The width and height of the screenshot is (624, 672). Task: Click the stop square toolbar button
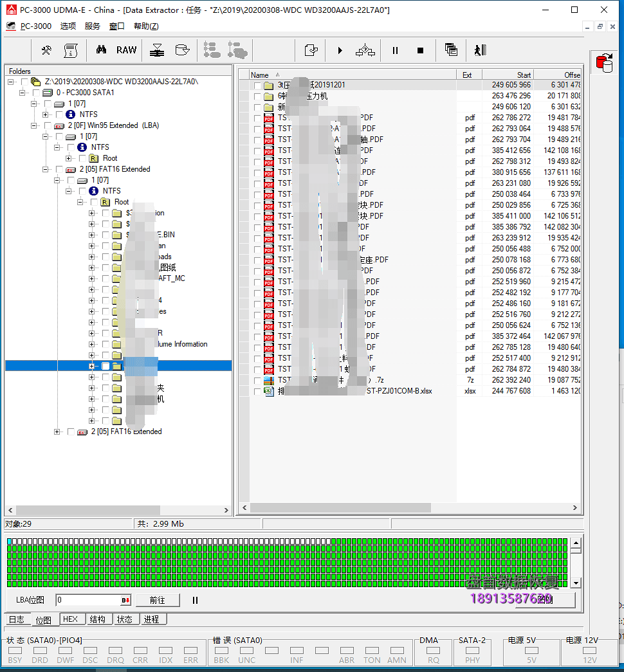click(420, 51)
